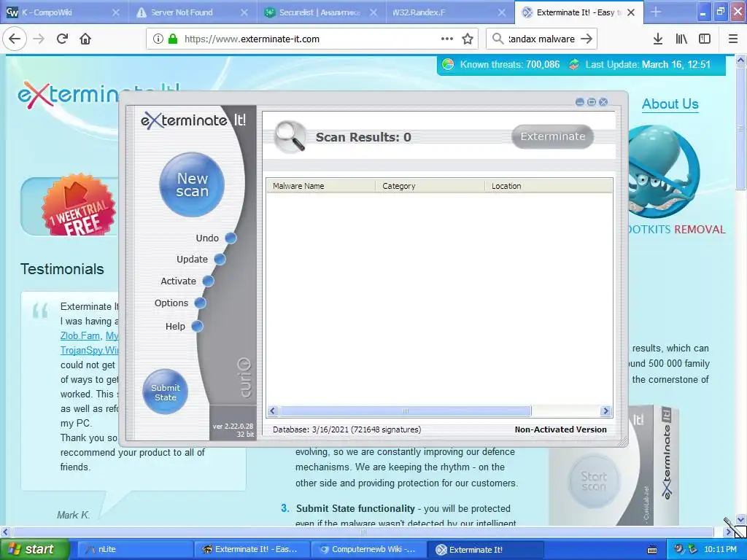Viewport: 747px width, 560px height.
Task: Switch to the Securelist browser tab
Action: 320,12
